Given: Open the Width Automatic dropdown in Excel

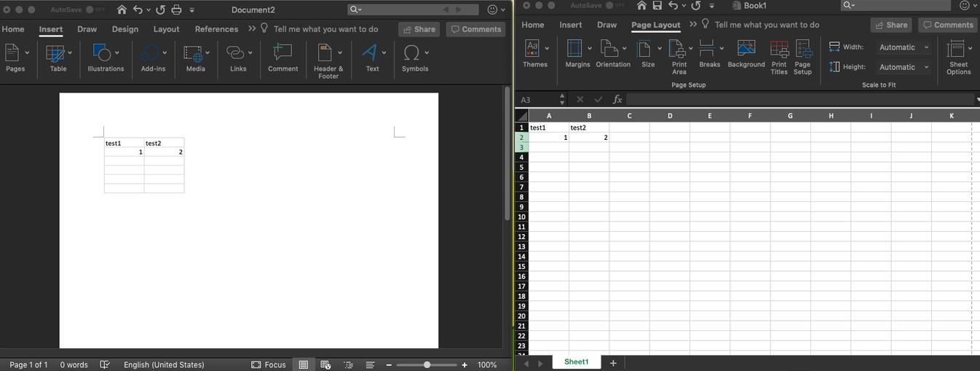Looking at the screenshot, I should click(904, 47).
